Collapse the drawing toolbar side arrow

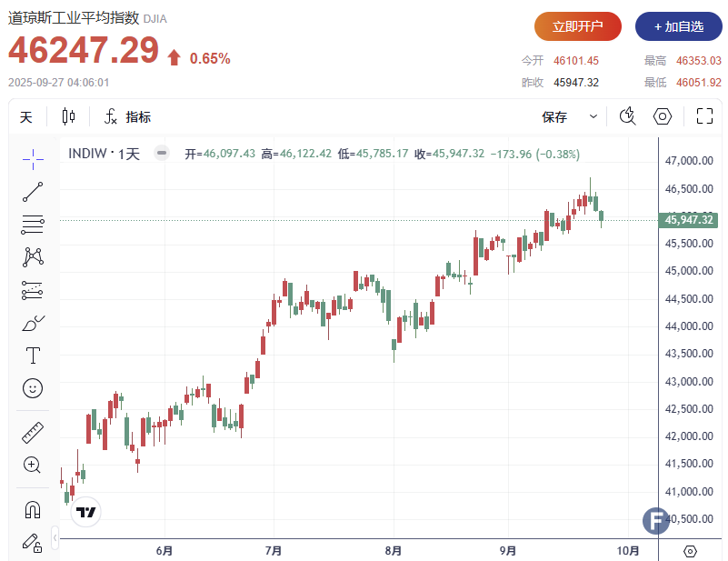coord(55,537)
